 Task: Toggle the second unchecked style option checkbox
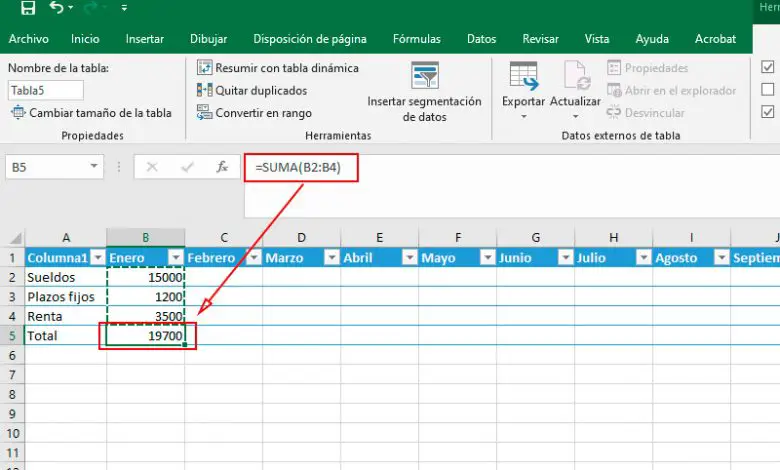click(768, 90)
